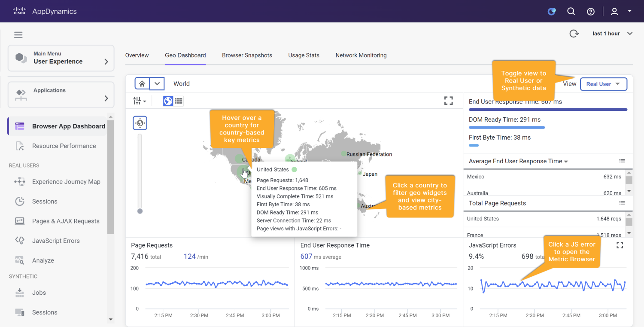
Task: Toggle to list grid view
Action: pyautogui.click(x=179, y=101)
